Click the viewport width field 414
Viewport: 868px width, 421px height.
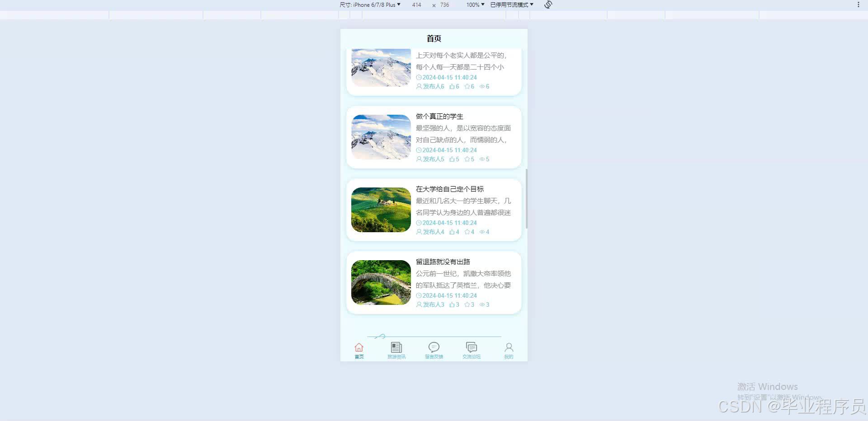tap(416, 5)
